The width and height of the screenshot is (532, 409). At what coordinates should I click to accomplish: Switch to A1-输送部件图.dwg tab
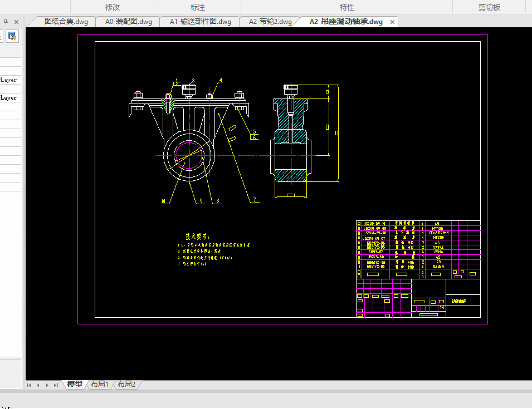tap(200, 22)
